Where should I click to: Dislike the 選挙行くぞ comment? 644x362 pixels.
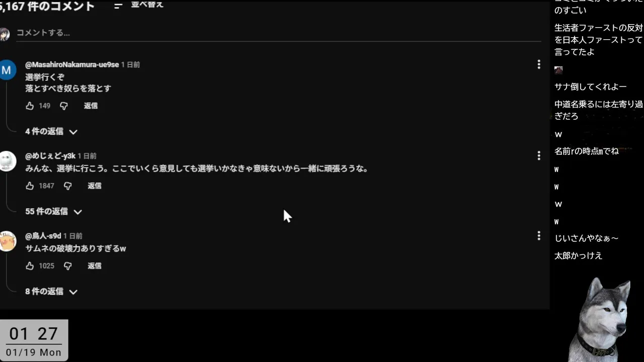pos(64,106)
